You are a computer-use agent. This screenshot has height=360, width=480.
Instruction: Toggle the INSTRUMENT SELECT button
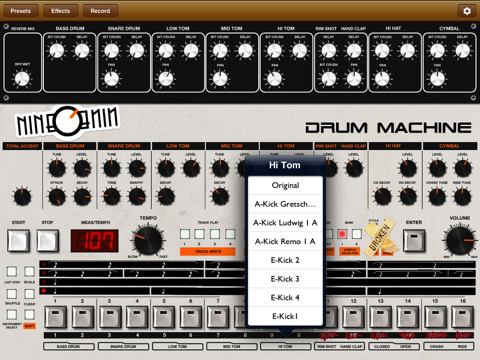click(x=12, y=314)
